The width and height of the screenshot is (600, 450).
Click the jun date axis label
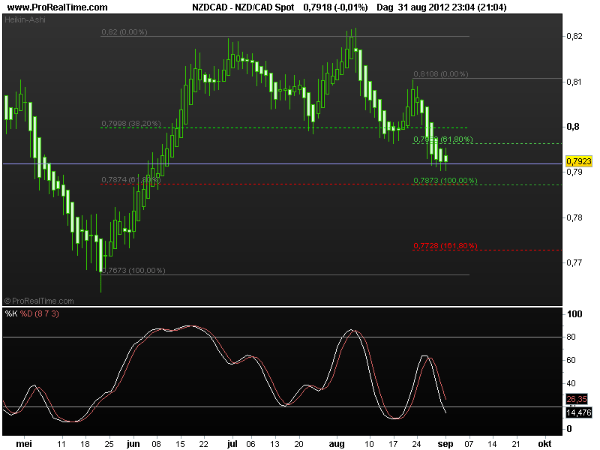tap(133, 444)
